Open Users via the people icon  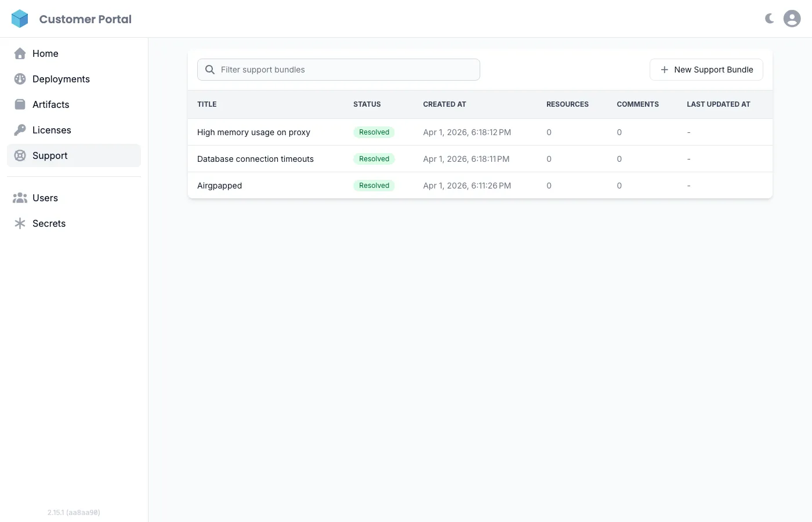pyautogui.click(x=20, y=197)
